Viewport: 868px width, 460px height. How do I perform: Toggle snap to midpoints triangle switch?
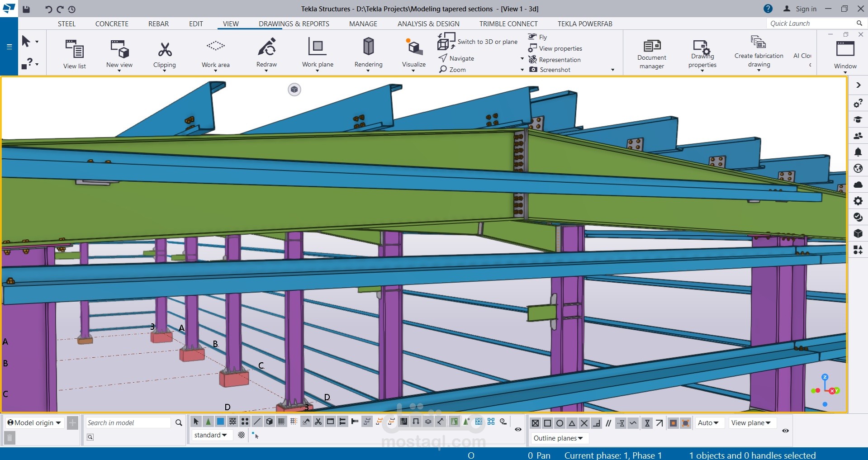[572, 423]
